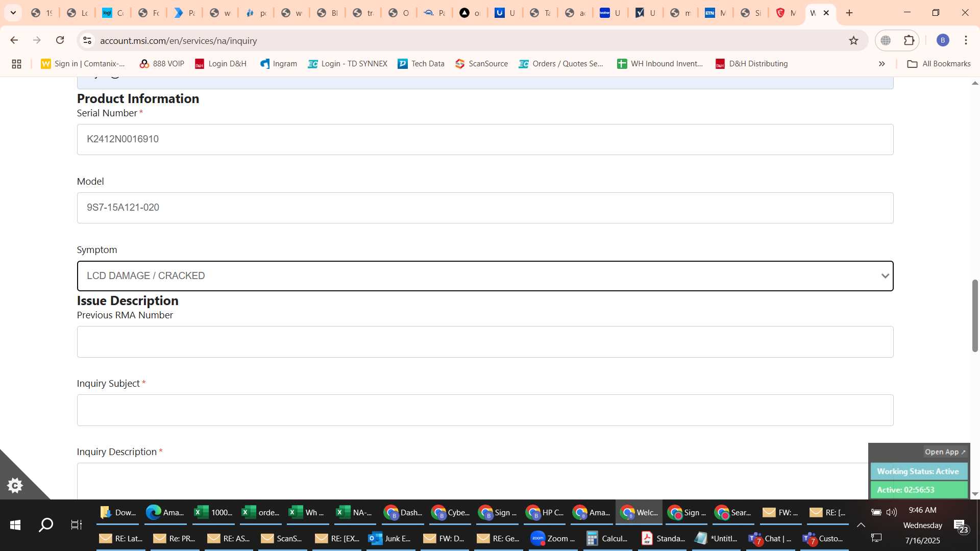Click the Model input field

(x=485, y=208)
